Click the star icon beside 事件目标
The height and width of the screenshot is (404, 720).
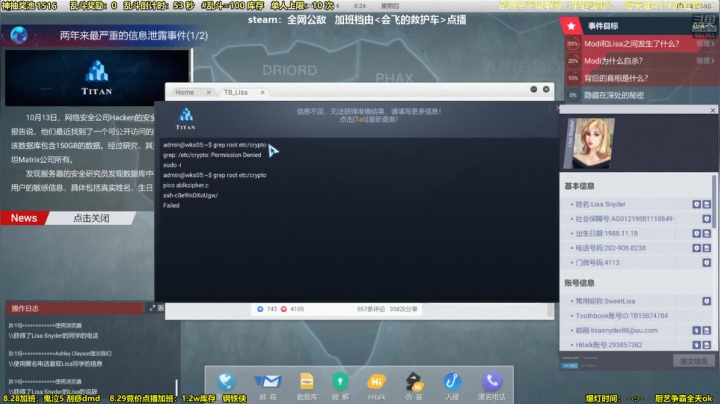point(571,26)
